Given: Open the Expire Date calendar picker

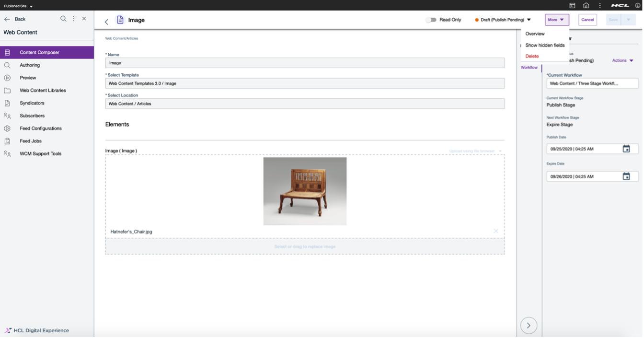Looking at the screenshot, I should 626,176.
